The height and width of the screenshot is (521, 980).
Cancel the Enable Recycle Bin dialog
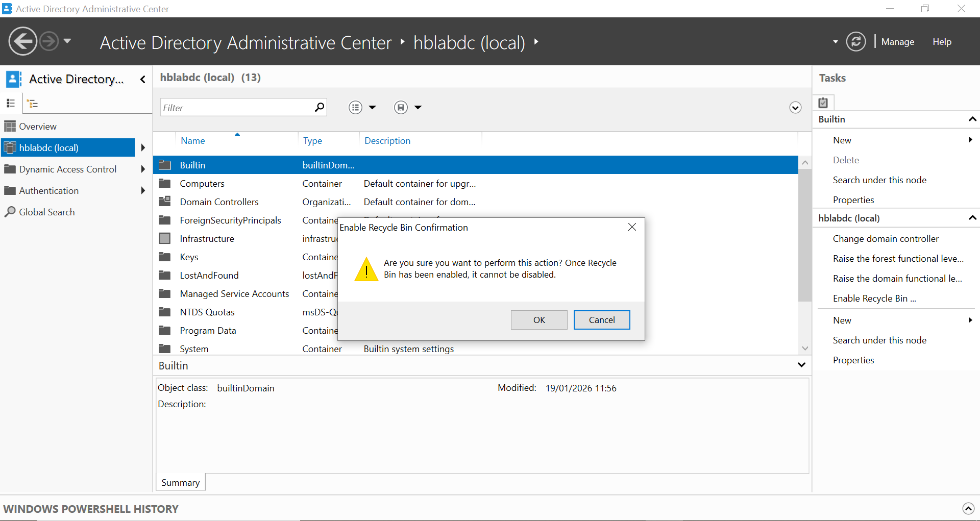pos(602,320)
